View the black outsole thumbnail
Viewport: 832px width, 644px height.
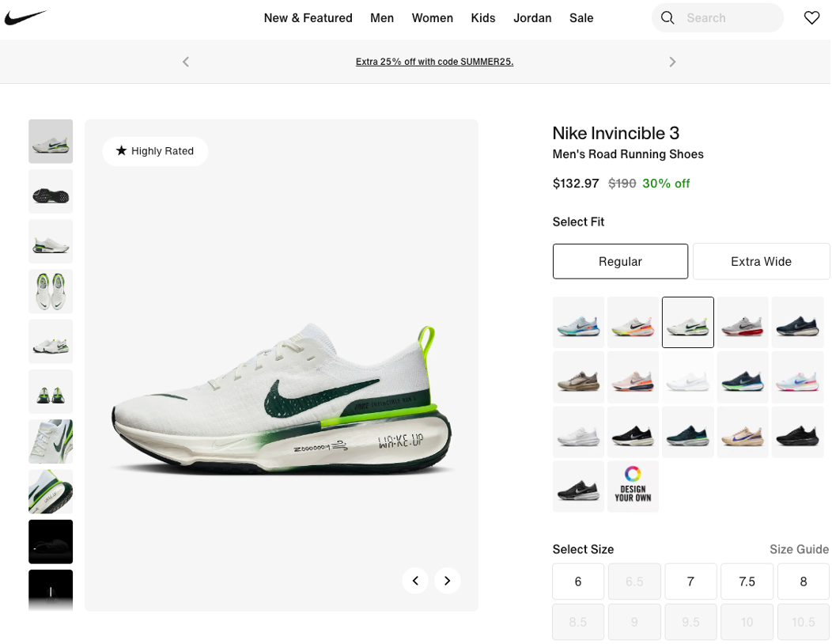pyautogui.click(x=51, y=191)
